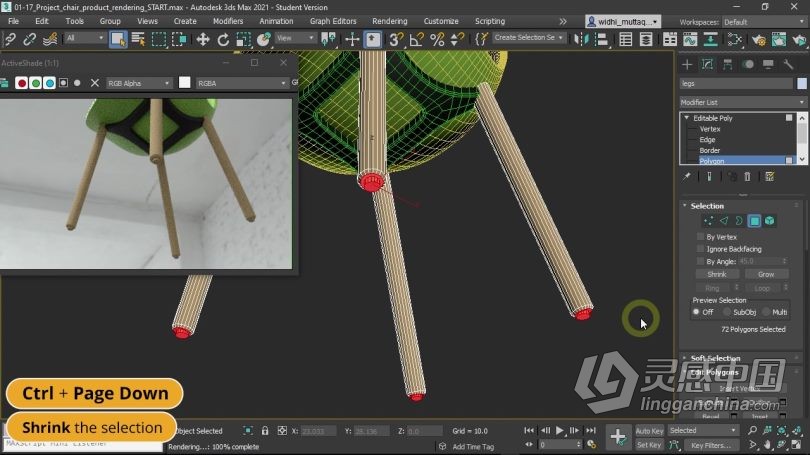Toggle the Percent Snap icon
The width and height of the screenshot is (810, 455).
(437, 39)
